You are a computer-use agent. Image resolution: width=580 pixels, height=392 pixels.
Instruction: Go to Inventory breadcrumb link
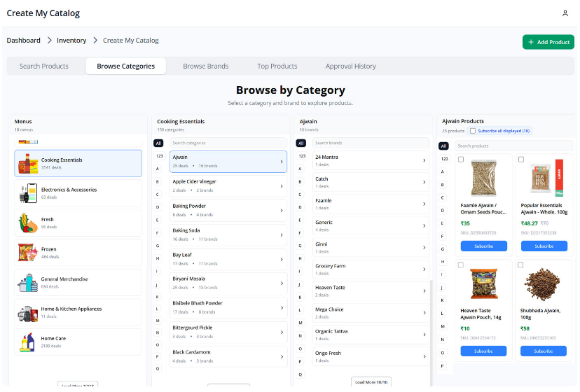click(x=71, y=41)
